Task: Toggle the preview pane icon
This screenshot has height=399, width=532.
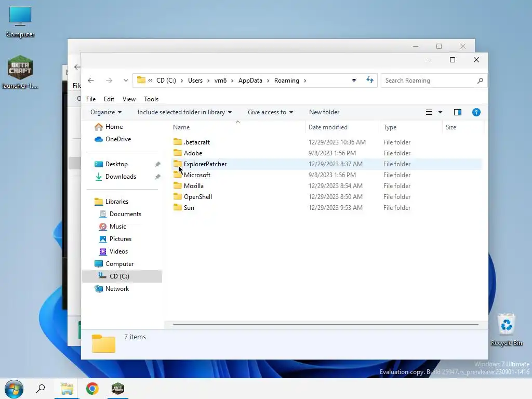Action: 457,112
